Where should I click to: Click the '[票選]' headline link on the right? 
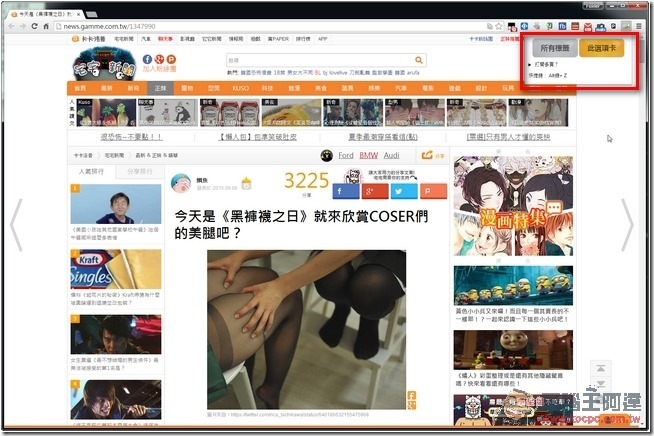tap(508, 137)
